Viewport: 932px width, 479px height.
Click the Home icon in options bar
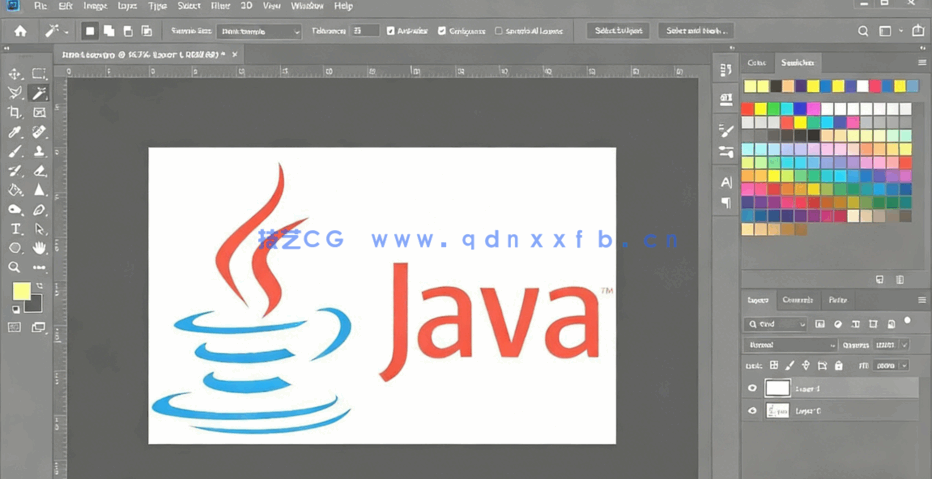tap(20, 31)
